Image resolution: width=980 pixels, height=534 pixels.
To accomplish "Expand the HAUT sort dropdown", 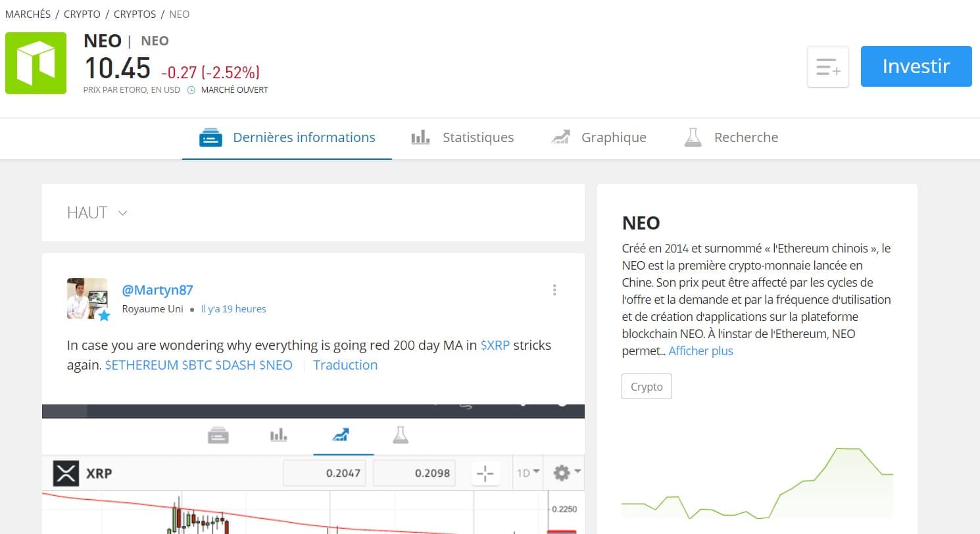I will [x=97, y=212].
